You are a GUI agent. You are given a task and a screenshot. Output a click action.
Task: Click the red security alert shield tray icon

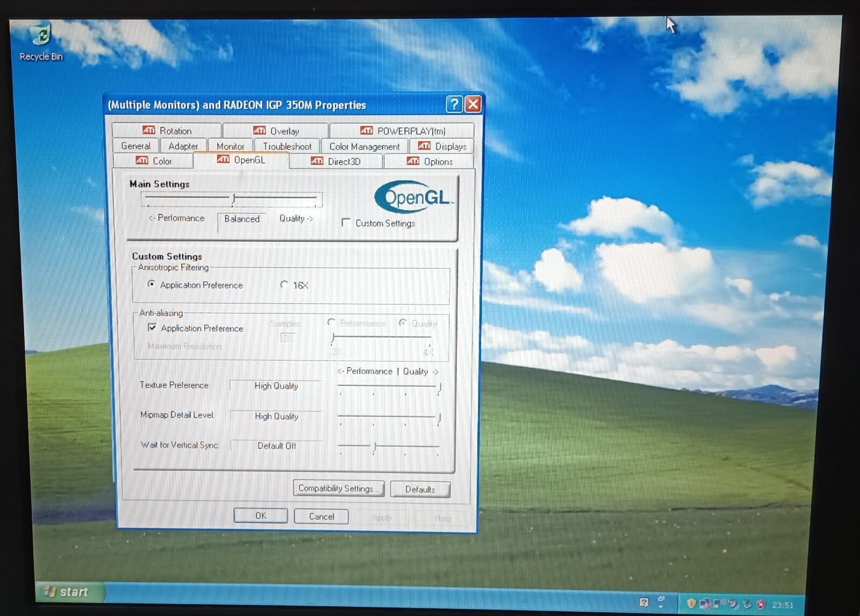(x=761, y=604)
